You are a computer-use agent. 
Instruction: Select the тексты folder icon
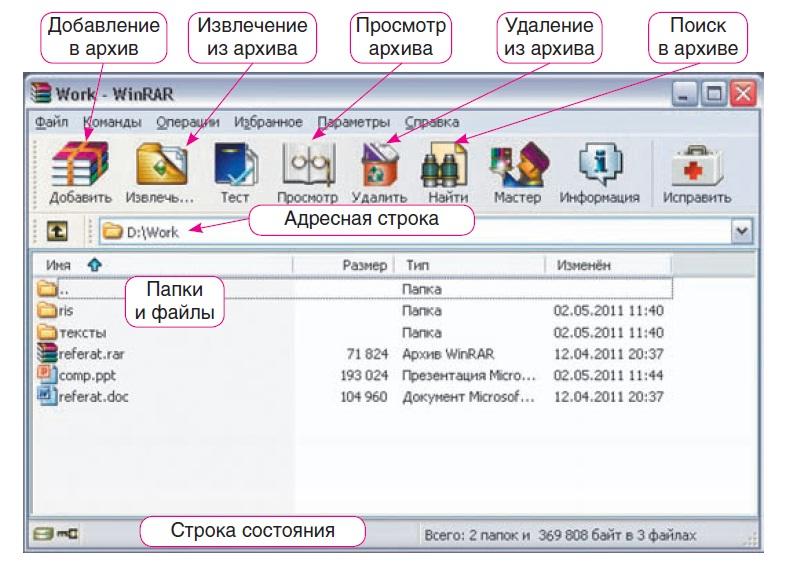(x=47, y=332)
